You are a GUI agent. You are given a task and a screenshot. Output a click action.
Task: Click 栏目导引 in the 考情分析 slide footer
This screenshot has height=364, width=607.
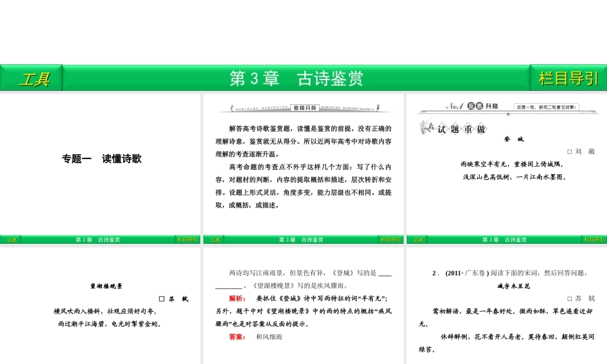pyautogui.click(x=390, y=240)
